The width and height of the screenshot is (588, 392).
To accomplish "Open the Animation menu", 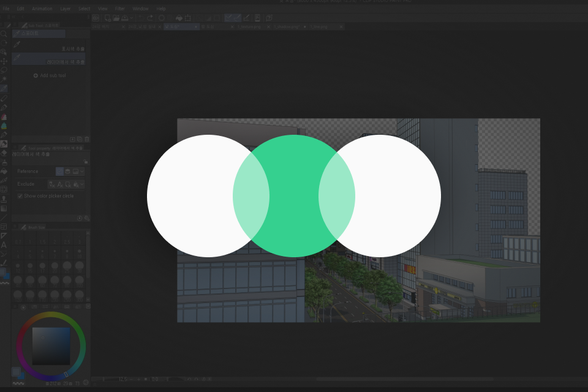I will pyautogui.click(x=42, y=9).
